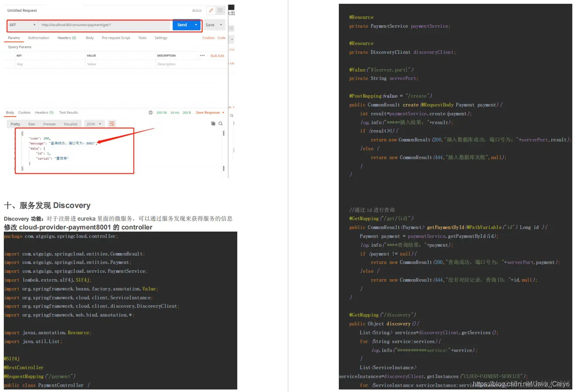574x392 pixels.
Task: Open the GET method dropdown
Action: tap(23, 25)
